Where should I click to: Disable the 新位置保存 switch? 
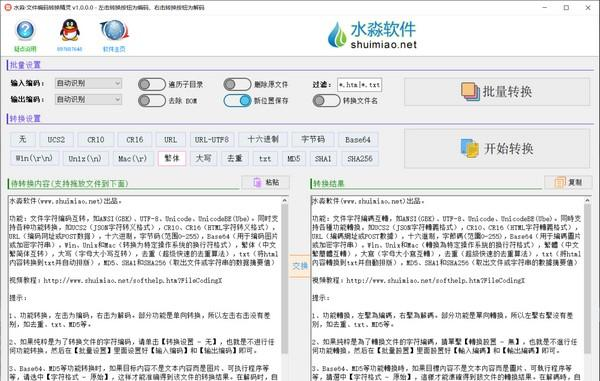point(237,101)
